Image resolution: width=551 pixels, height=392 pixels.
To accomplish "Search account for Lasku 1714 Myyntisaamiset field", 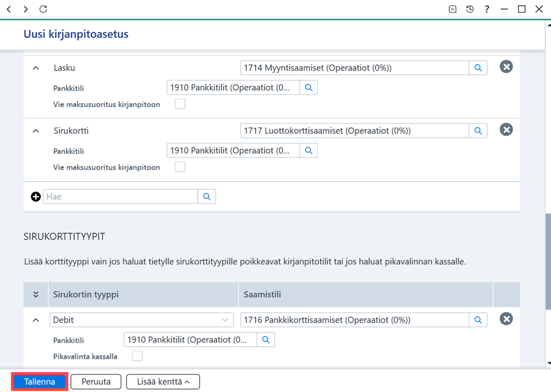I will (478, 68).
